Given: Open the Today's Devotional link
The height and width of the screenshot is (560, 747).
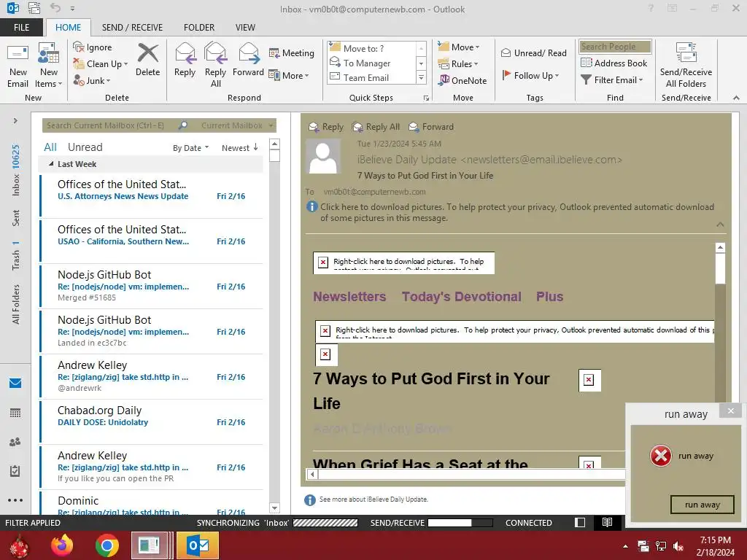Looking at the screenshot, I should tap(461, 297).
